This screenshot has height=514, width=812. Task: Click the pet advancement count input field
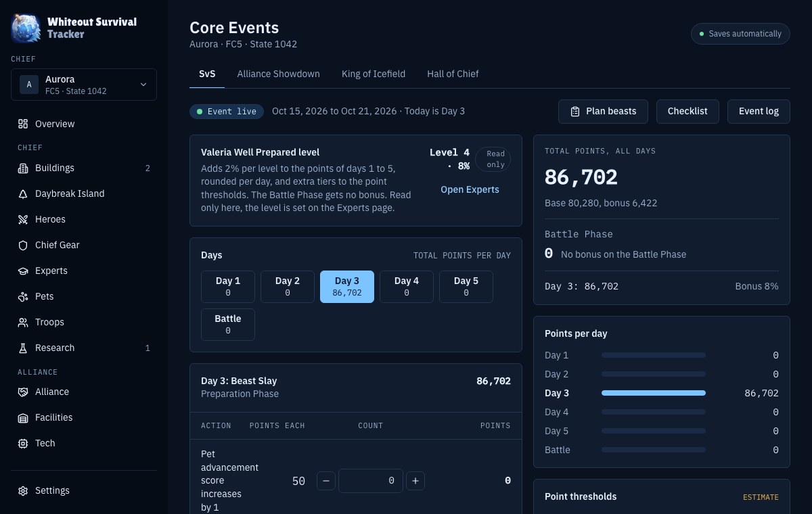coord(371,481)
